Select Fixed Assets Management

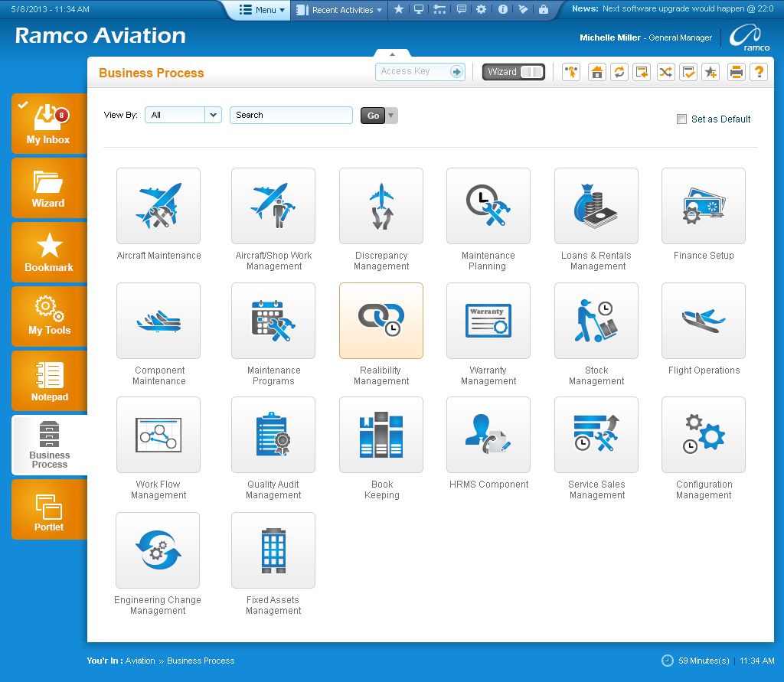(273, 550)
